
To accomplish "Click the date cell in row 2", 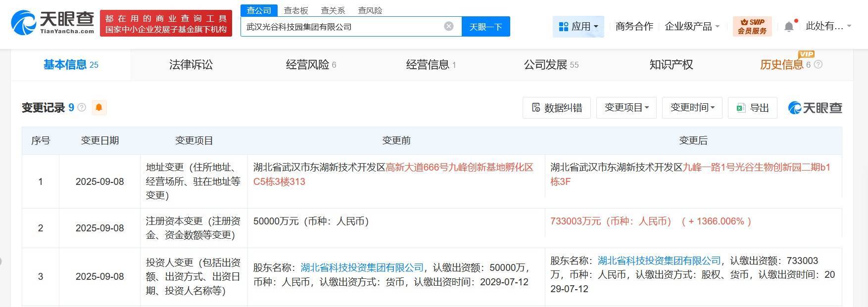I will pyautogui.click(x=100, y=228).
